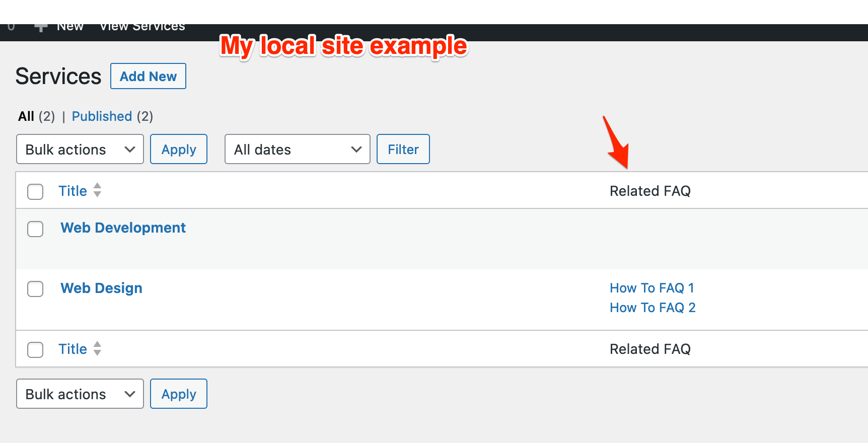The width and height of the screenshot is (868, 443).
Task: Open the bottom Bulk actions dropdown
Action: pos(80,394)
